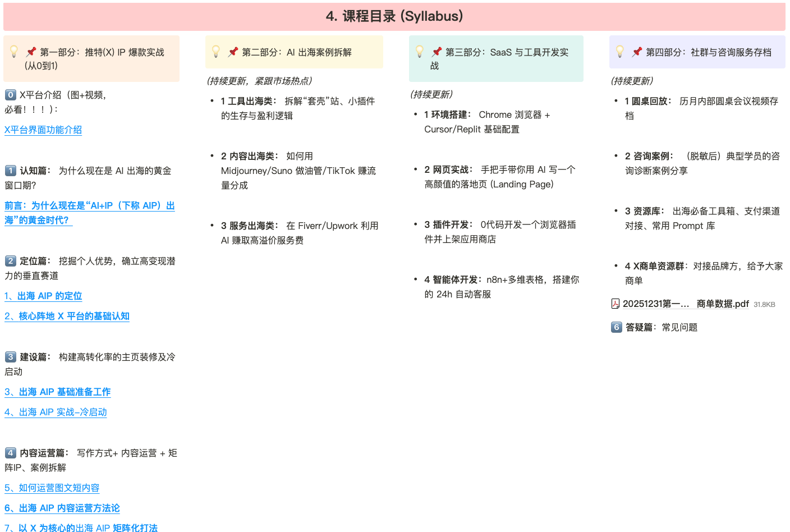Click the 课程目录 (Syllabus) heading banner
This screenshot has width=790, height=532.
pyautogui.click(x=394, y=16)
